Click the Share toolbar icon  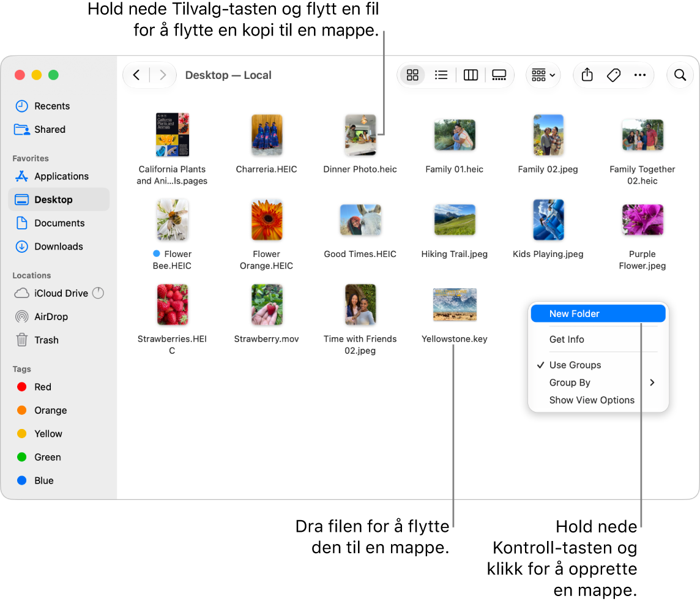point(587,75)
